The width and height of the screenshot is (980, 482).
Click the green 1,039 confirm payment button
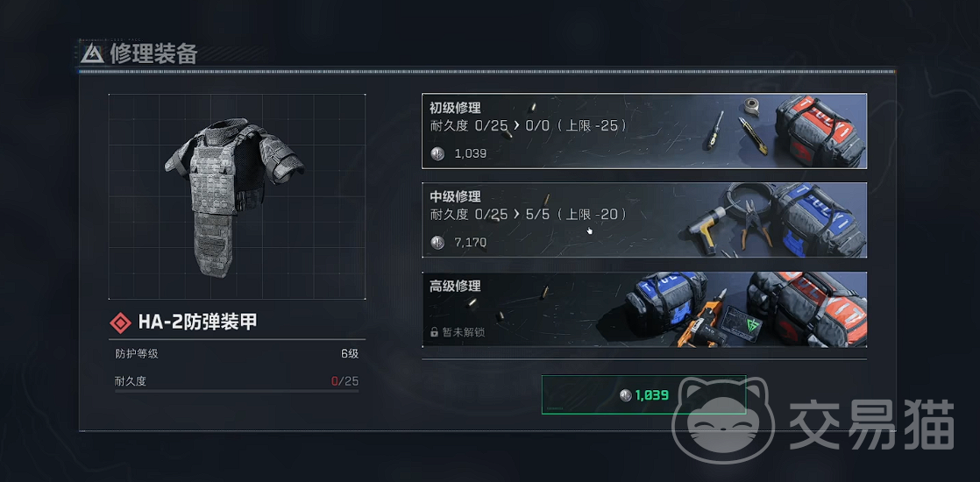(643, 395)
